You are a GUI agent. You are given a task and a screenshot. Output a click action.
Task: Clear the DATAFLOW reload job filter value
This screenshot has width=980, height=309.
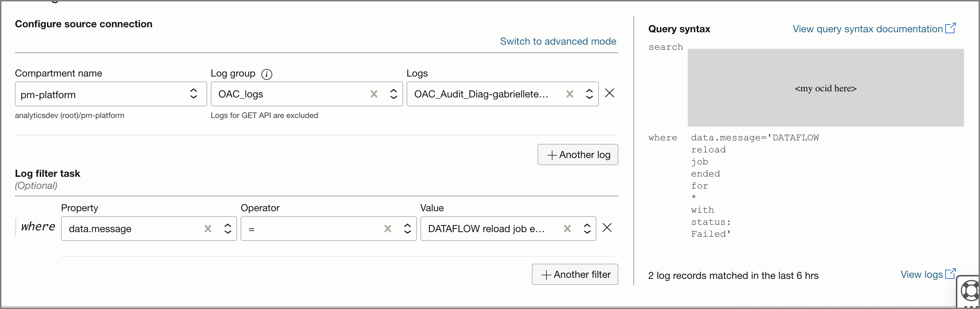(567, 229)
